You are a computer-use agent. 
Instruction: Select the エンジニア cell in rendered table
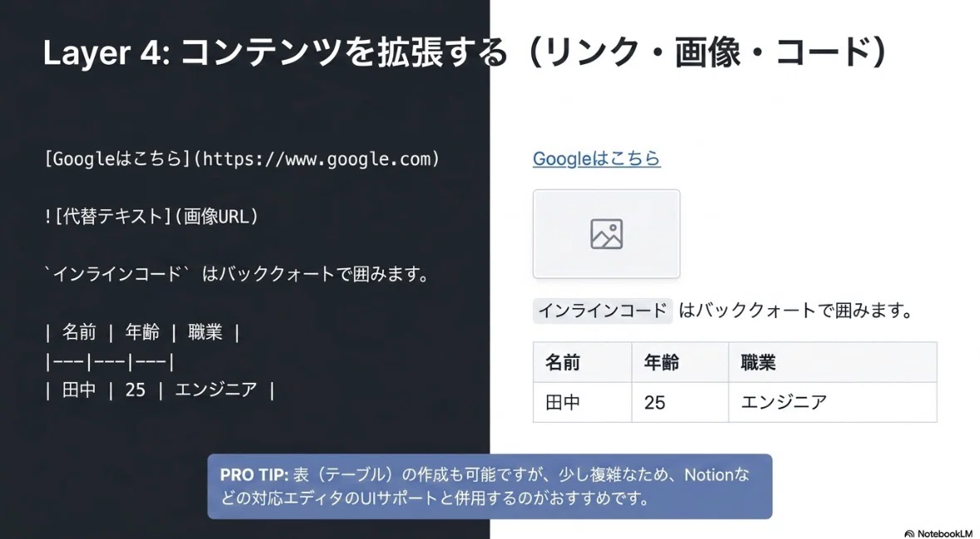pos(833,402)
